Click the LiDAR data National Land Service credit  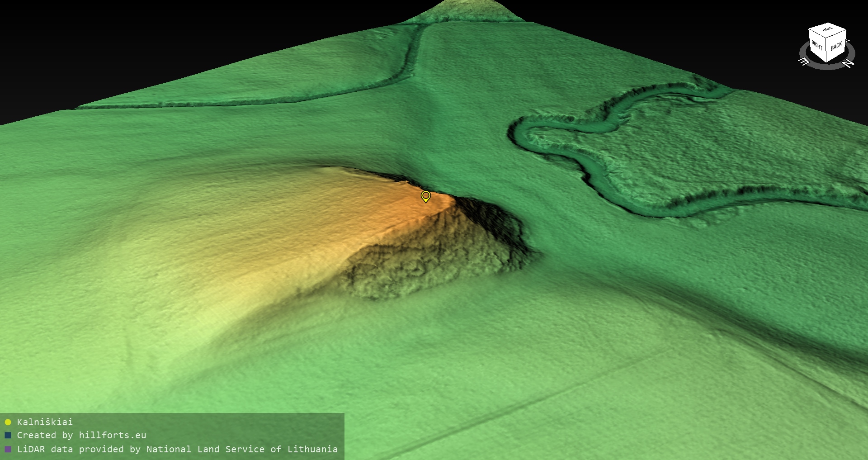[177, 450]
